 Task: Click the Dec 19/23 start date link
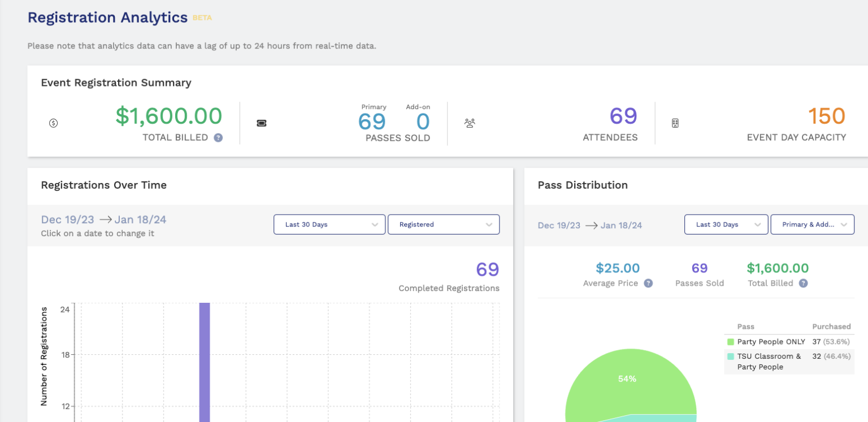(x=68, y=219)
